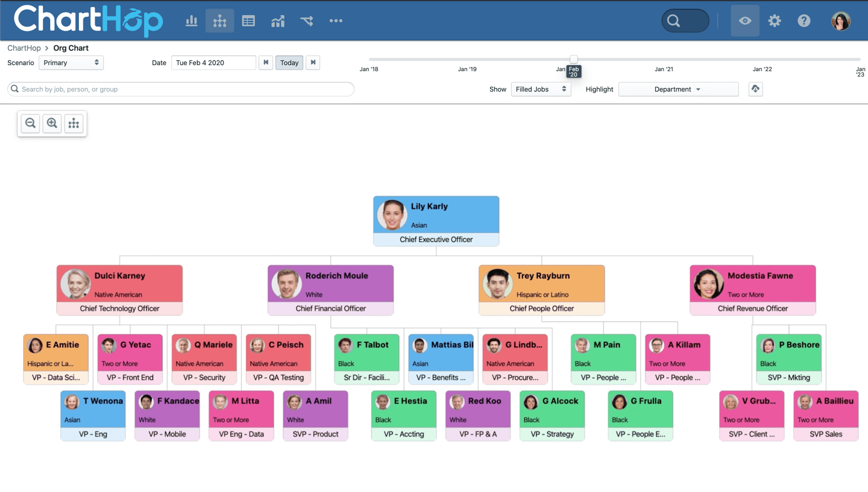Open the pipeline arrow icon

point(307,20)
